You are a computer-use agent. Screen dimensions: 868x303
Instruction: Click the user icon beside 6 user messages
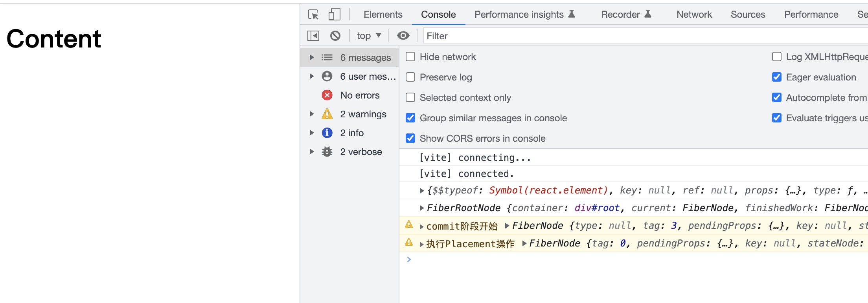[327, 76]
